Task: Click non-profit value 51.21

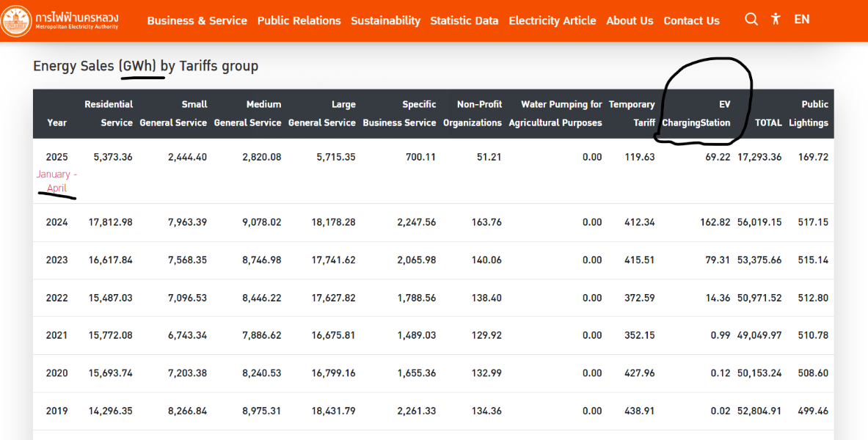Action: [489, 157]
